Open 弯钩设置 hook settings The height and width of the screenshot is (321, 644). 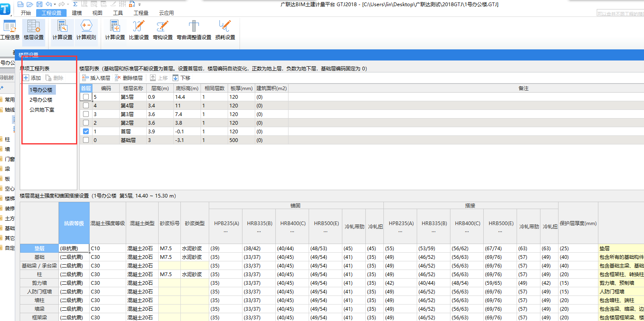[163, 30]
